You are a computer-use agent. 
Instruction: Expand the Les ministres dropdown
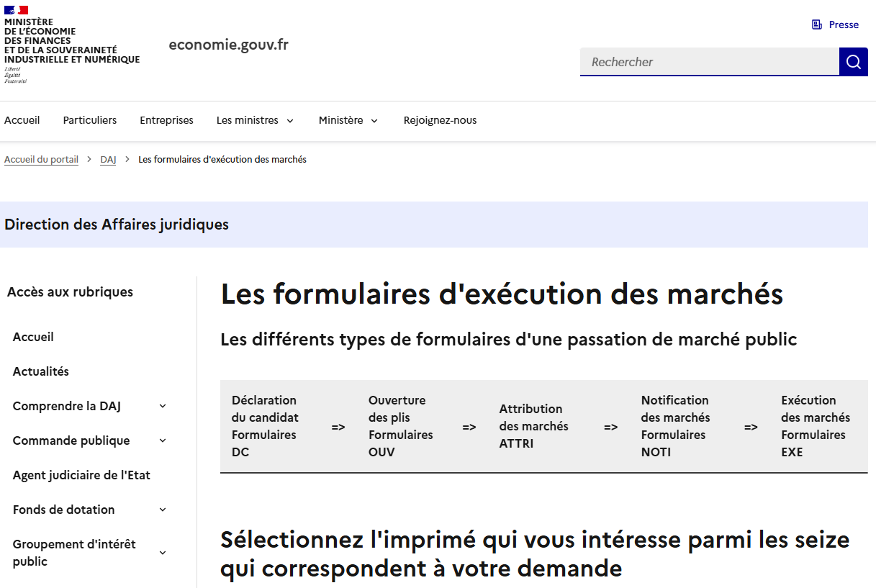(x=255, y=120)
